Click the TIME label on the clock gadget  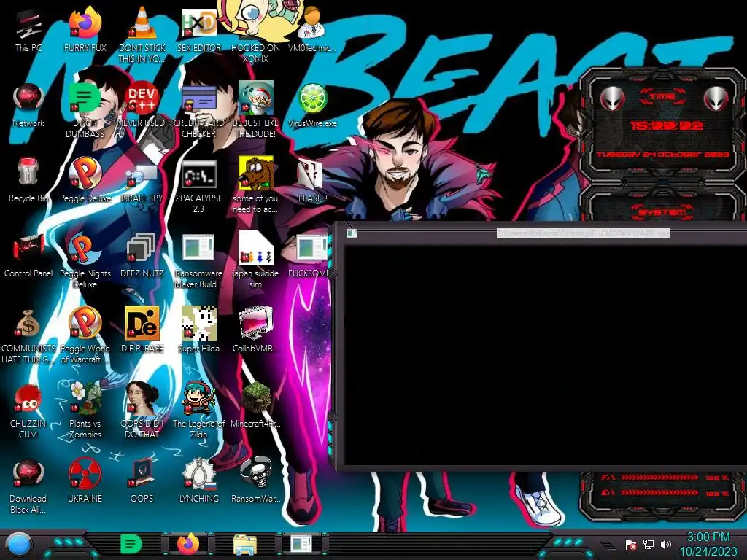(662, 97)
